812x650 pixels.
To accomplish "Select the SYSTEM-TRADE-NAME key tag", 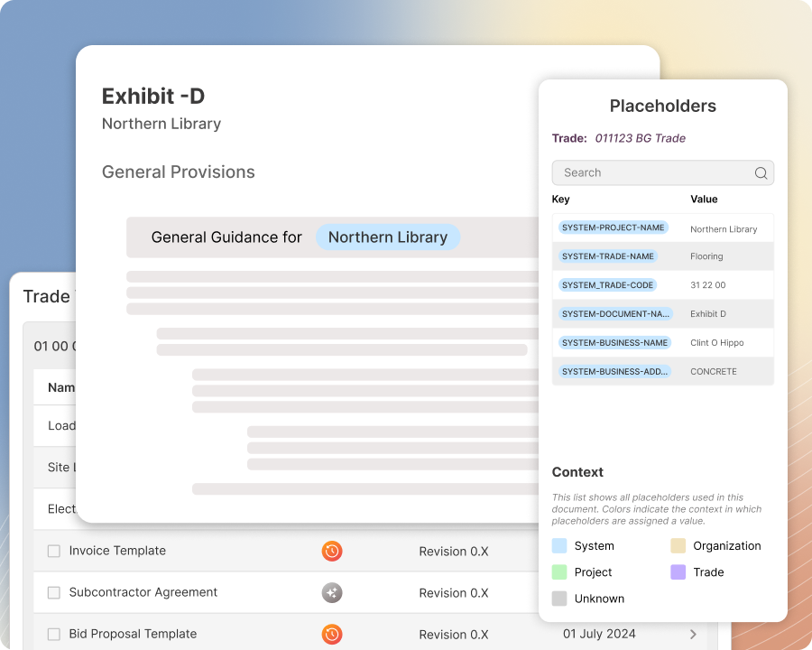I will (x=608, y=256).
